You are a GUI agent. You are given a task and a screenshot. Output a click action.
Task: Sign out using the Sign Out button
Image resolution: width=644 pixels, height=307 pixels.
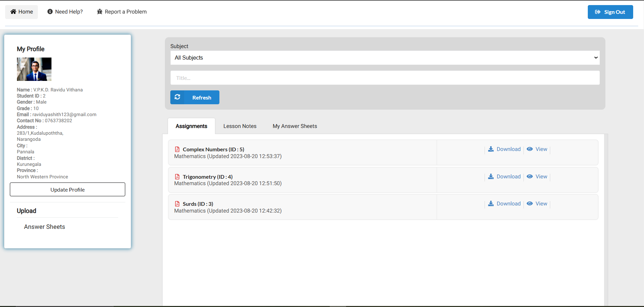click(x=610, y=12)
